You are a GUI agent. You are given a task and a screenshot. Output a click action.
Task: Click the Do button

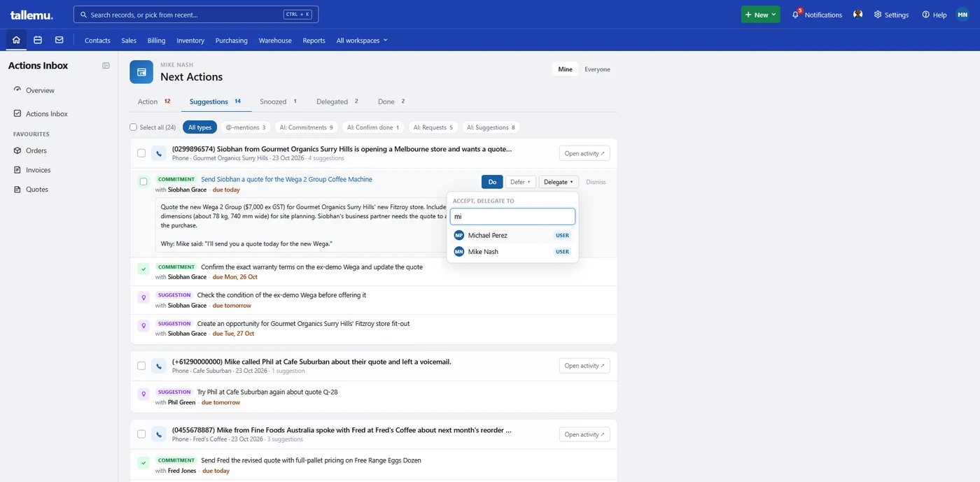tap(492, 182)
